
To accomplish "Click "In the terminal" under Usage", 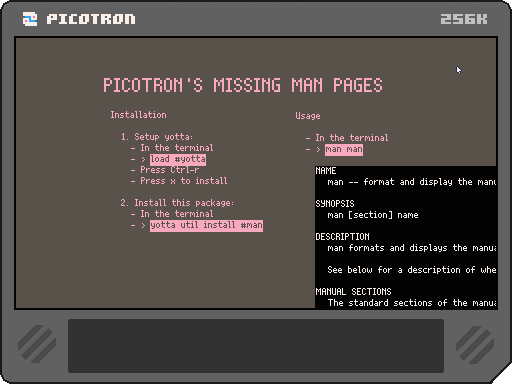I will 352,138.
